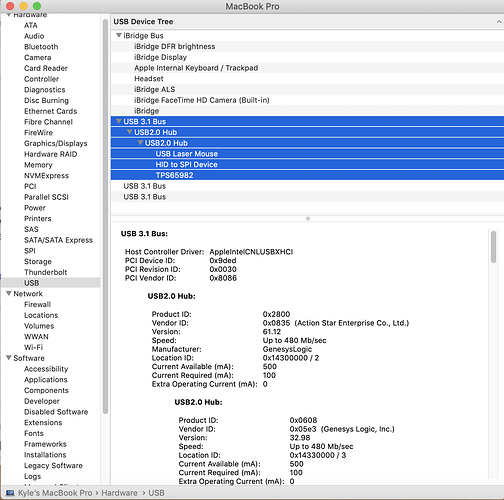Viewport: 504px width, 500px height.
Task: Select PCI in the sidebar
Action: click(30, 186)
